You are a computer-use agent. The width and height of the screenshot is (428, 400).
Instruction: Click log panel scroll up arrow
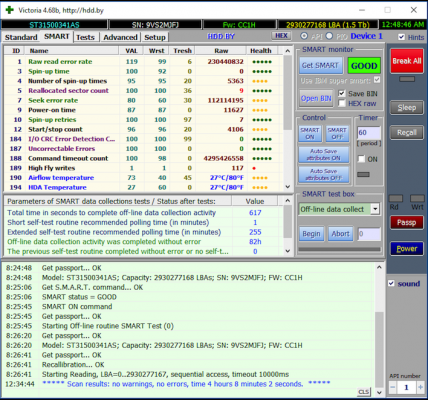tap(379, 267)
